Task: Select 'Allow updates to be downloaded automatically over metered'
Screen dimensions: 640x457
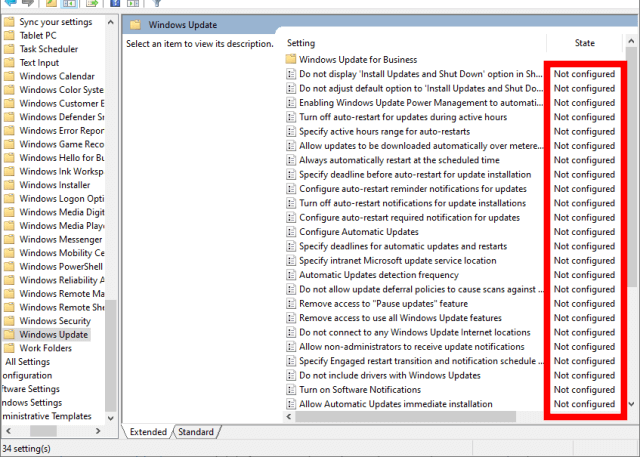Action: [x=421, y=146]
